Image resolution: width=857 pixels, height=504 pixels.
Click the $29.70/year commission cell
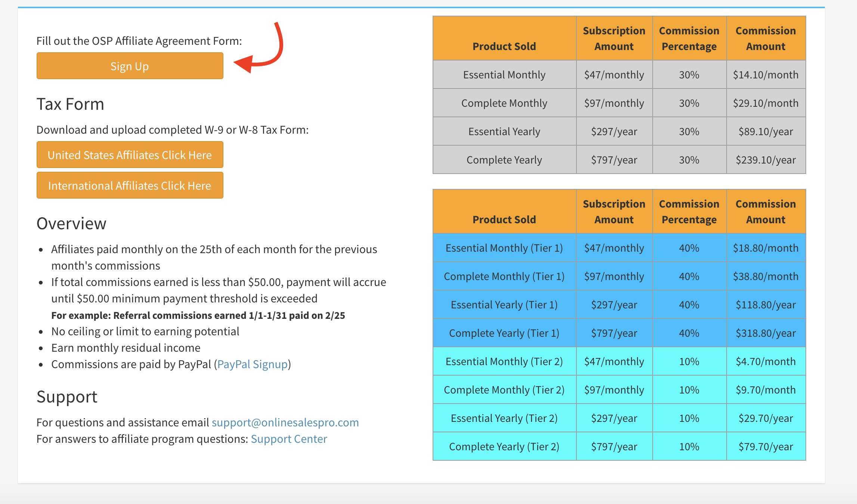[x=766, y=418]
